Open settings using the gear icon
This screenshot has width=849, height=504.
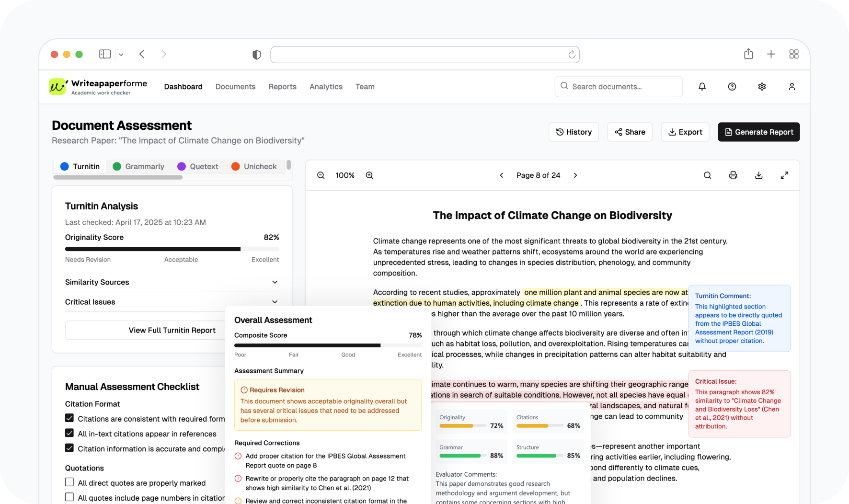(762, 86)
